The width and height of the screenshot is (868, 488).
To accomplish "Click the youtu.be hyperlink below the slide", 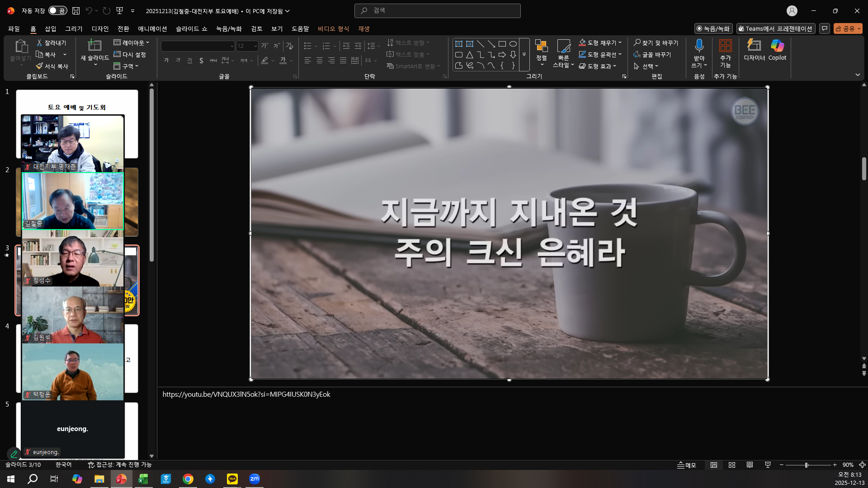I will click(x=246, y=394).
